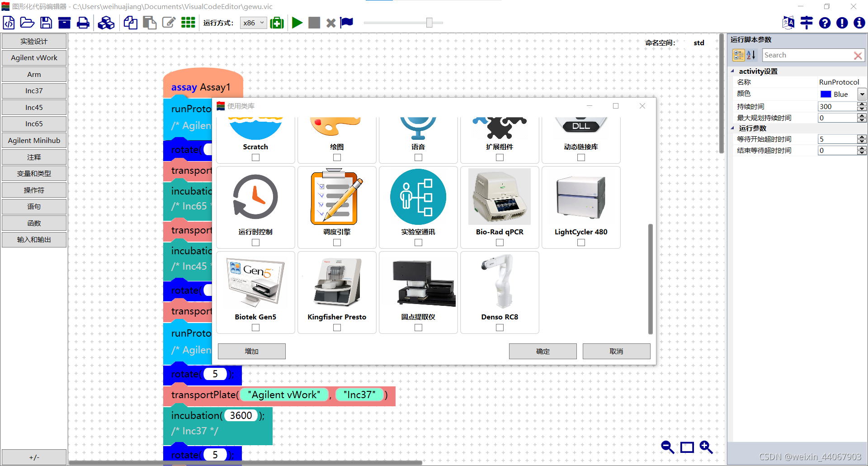Viewport: 868px width, 466px height.
Task: Check the 绘图 library checkbox
Action: tap(337, 157)
